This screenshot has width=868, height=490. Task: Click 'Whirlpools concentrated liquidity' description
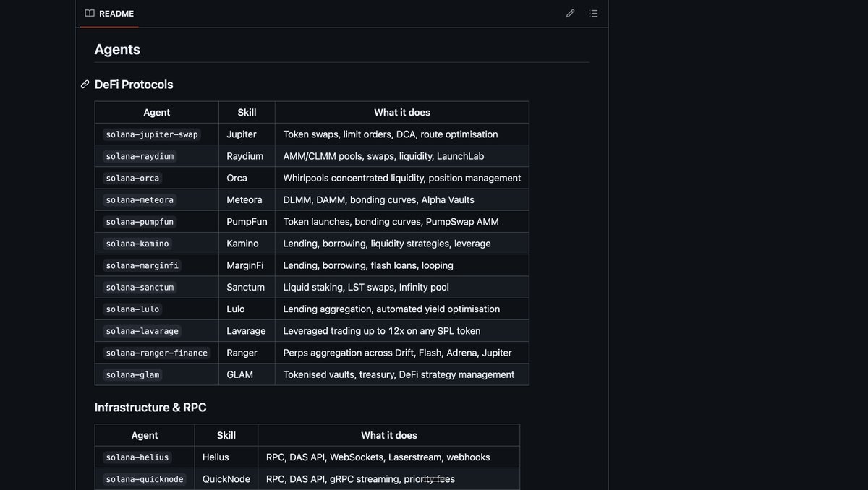402,178
